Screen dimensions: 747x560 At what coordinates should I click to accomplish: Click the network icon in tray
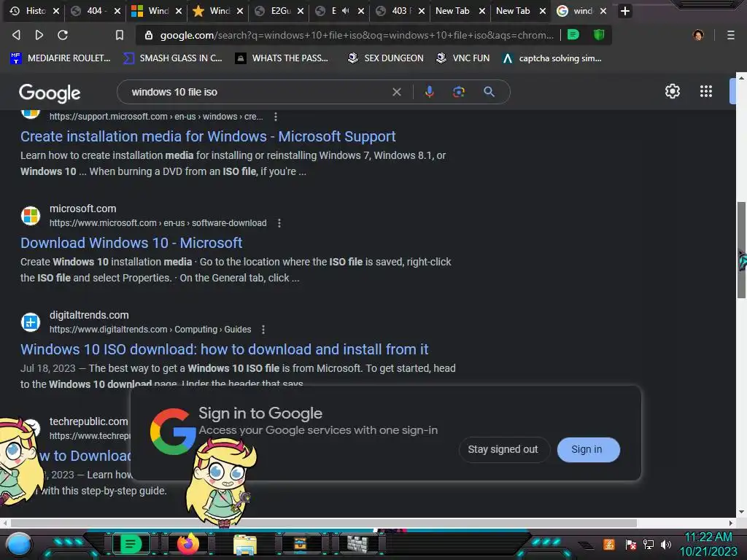pos(649,544)
